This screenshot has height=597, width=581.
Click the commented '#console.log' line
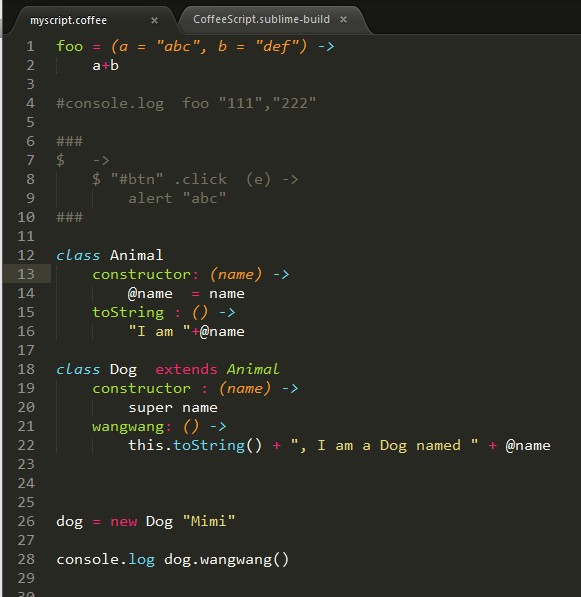click(186, 103)
